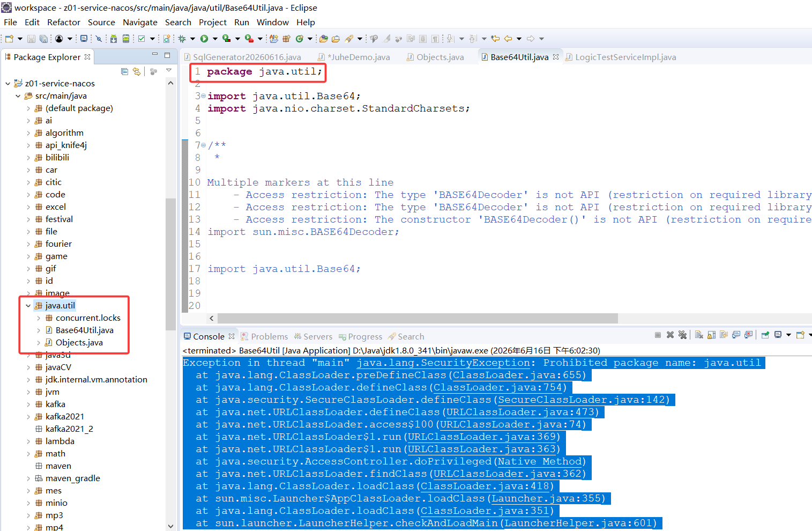Open URLClassLoader.java:473 stack trace link
Viewport: 812px width, 531px height.
tap(520, 412)
